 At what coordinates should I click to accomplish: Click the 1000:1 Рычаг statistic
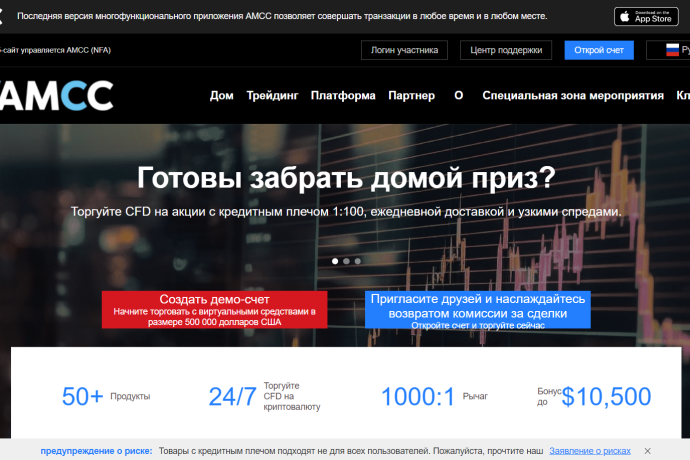(x=434, y=396)
